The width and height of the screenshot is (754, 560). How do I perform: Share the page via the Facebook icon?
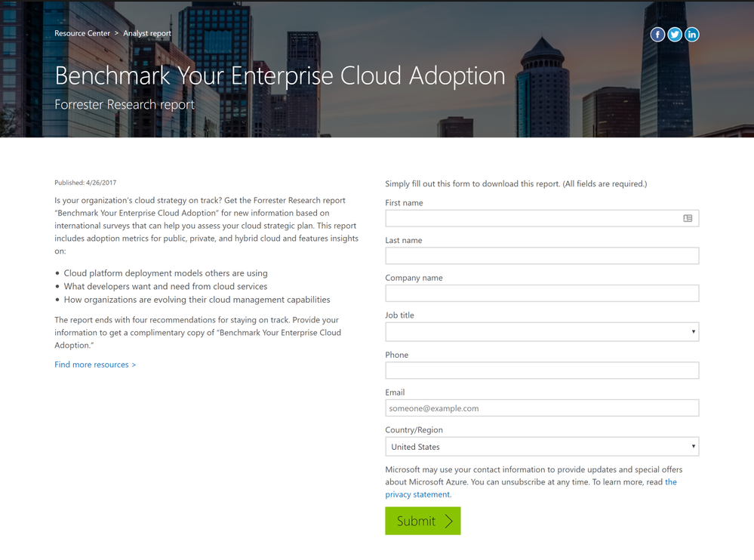pyautogui.click(x=657, y=34)
